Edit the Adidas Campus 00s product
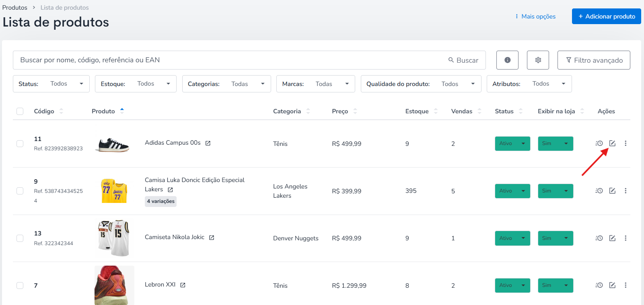This screenshot has width=644, height=305. 612,143
